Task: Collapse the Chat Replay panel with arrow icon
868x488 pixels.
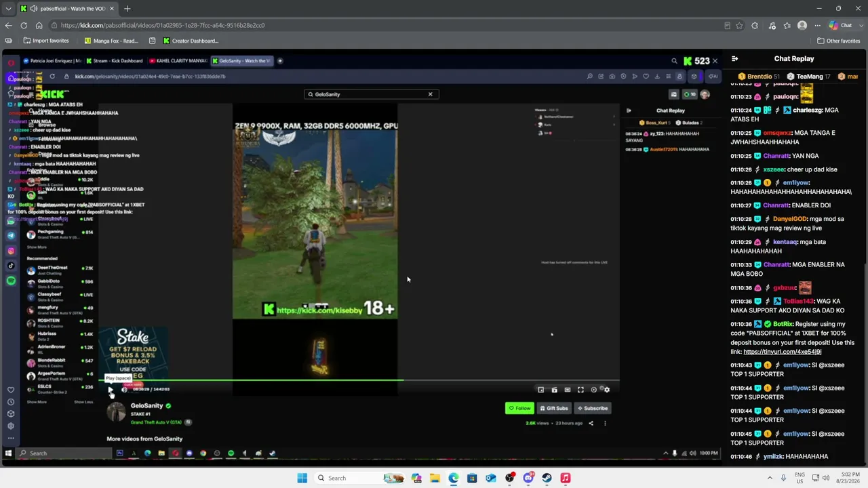Action: point(734,59)
